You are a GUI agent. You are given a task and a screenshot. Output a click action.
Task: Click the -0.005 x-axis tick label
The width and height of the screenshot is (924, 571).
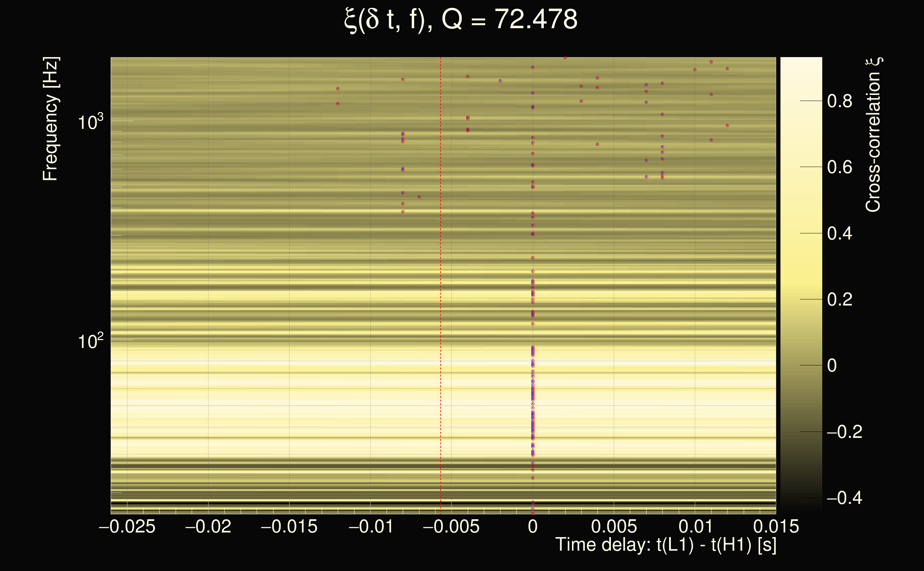451,526
